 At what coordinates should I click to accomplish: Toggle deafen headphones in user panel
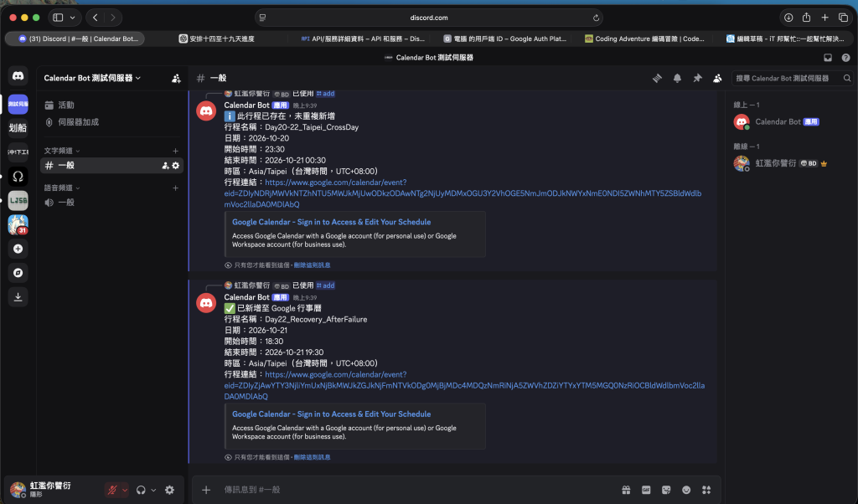[x=141, y=490]
